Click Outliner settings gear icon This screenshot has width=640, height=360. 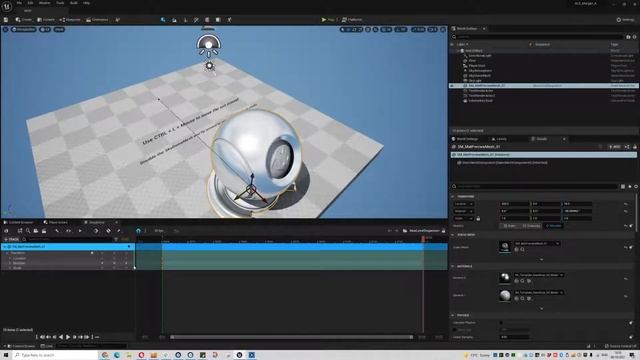[x=634, y=37]
